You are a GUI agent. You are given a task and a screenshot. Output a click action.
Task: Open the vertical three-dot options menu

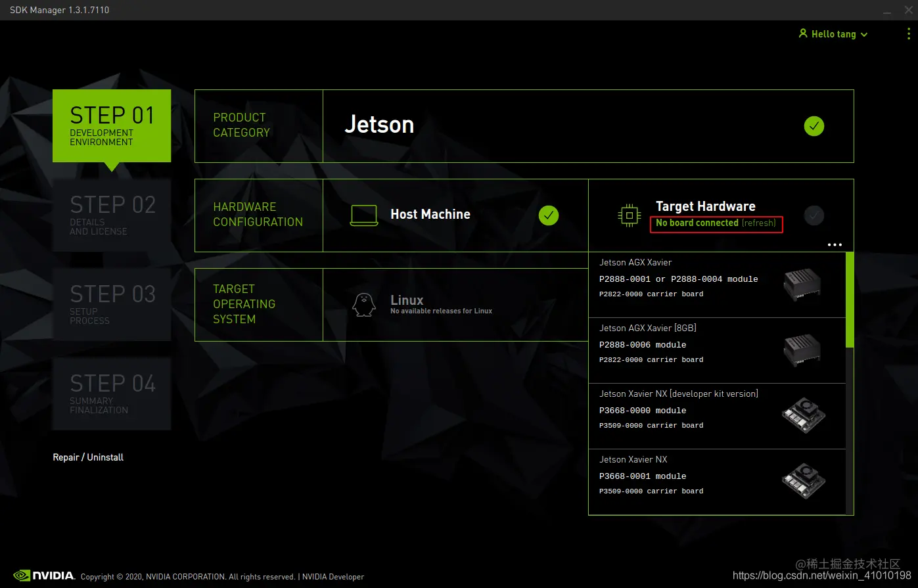click(x=909, y=34)
